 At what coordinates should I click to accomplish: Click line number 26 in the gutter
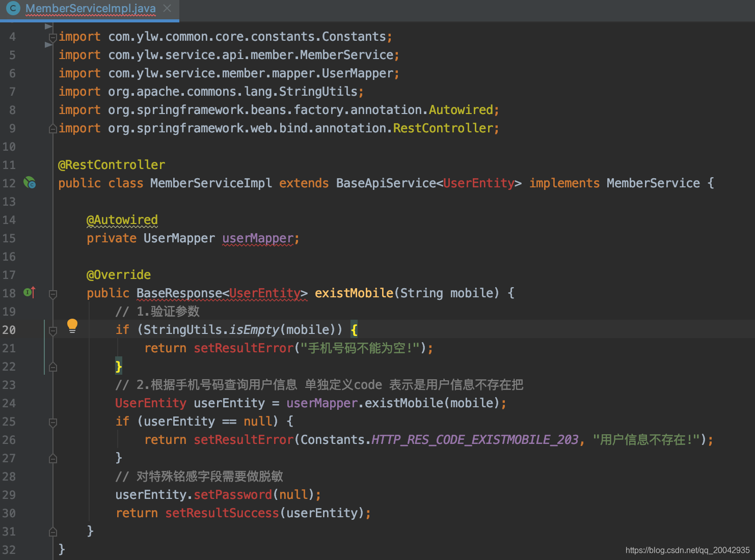pos(9,440)
